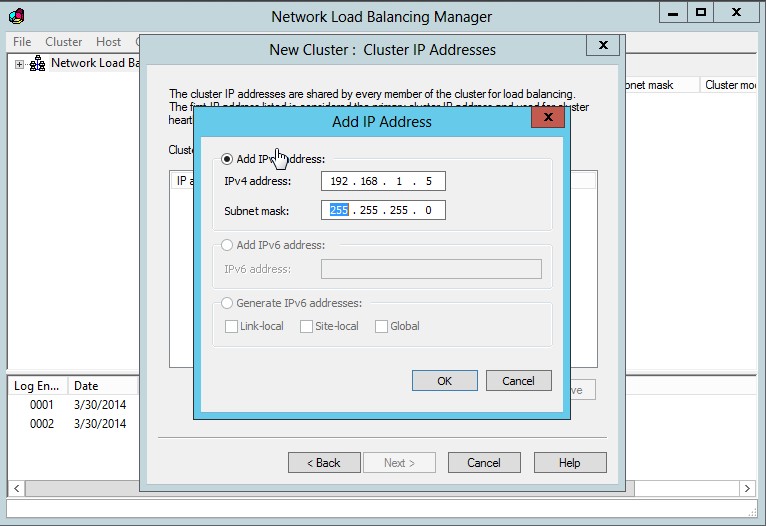The height and width of the screenshot is (526, 766).
Task: Open the Cluster menu
Action: [64, 42]
